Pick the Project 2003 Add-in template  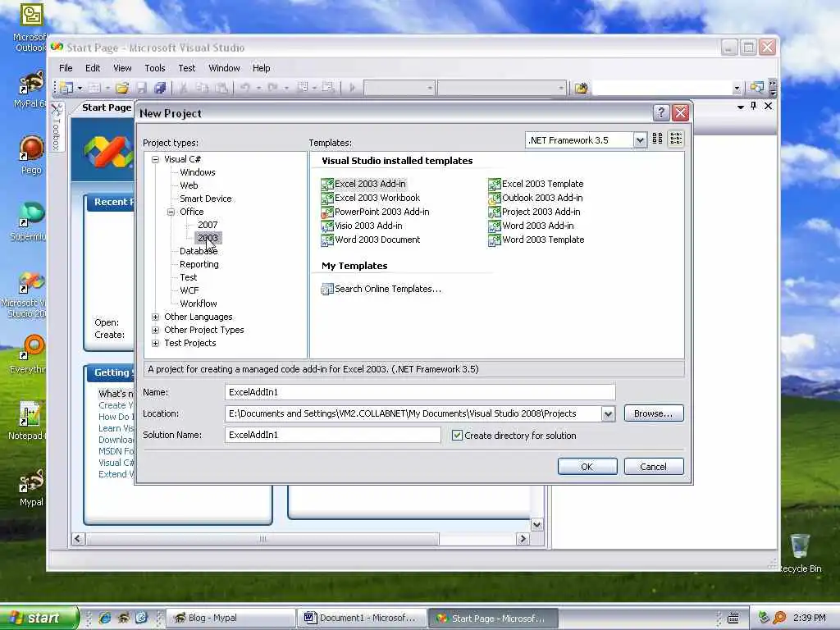tap(534, 212)
